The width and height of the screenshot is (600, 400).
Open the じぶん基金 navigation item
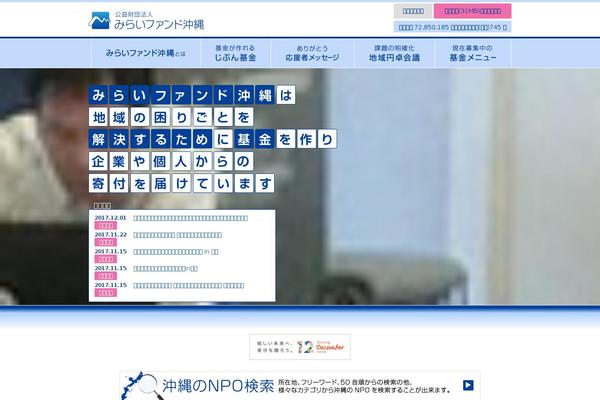coord(235,53)
